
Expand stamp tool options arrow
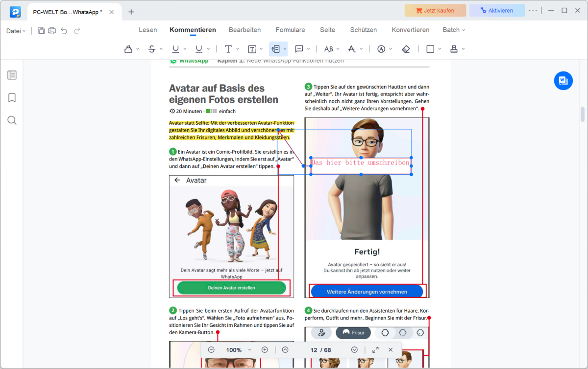[x=463, y=49]
